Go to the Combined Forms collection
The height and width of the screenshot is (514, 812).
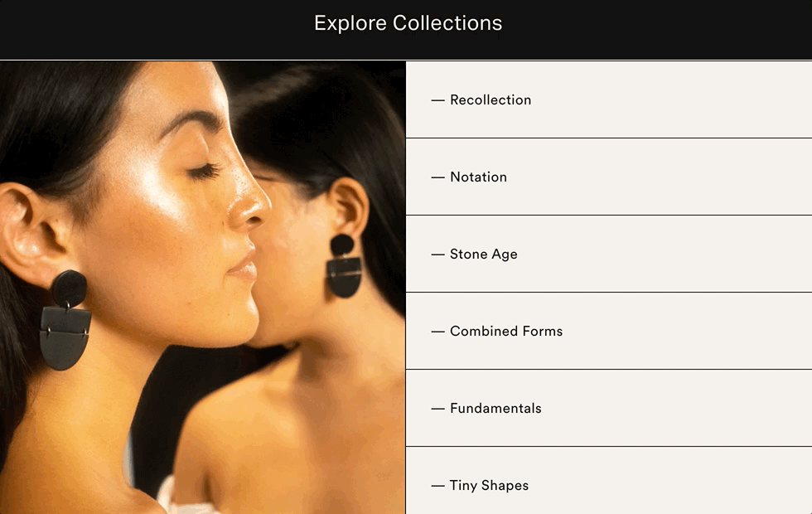tap(506, 331)
